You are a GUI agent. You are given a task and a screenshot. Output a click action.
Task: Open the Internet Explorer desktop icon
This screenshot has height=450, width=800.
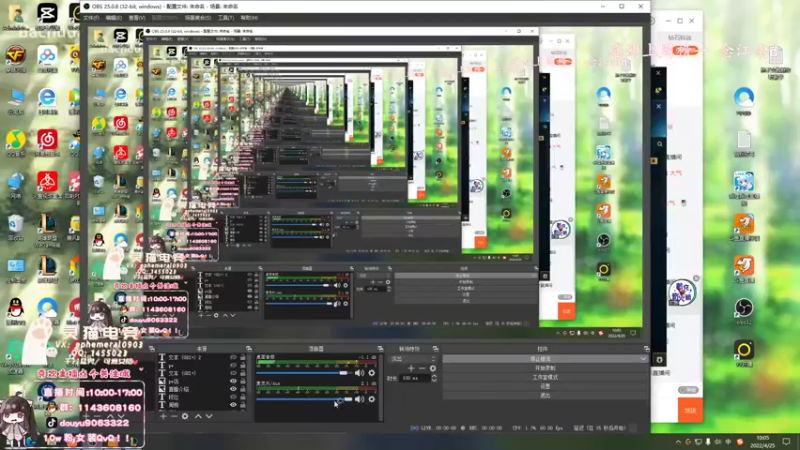click(x=47, y=99)
